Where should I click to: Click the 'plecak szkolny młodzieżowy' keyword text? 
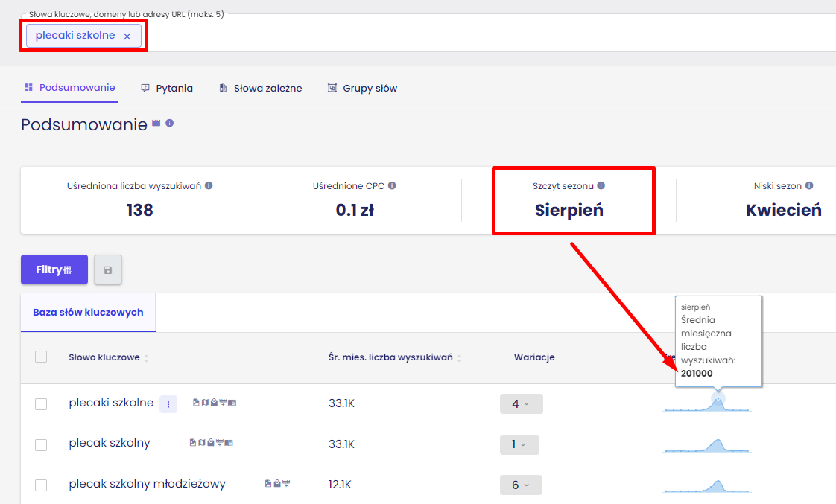tap(147, 484)
